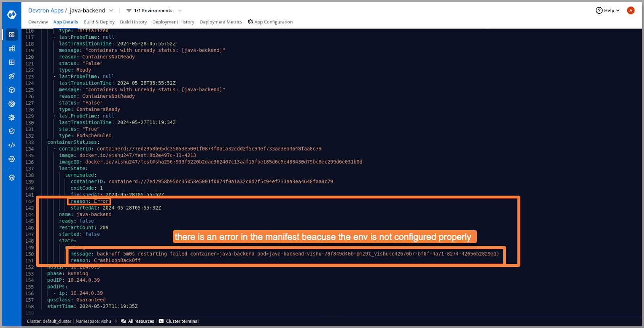Click startedAt 2024-05-28T05:55:32Z line 143
This screenshot has height=328, width=644.
[116, 208]
